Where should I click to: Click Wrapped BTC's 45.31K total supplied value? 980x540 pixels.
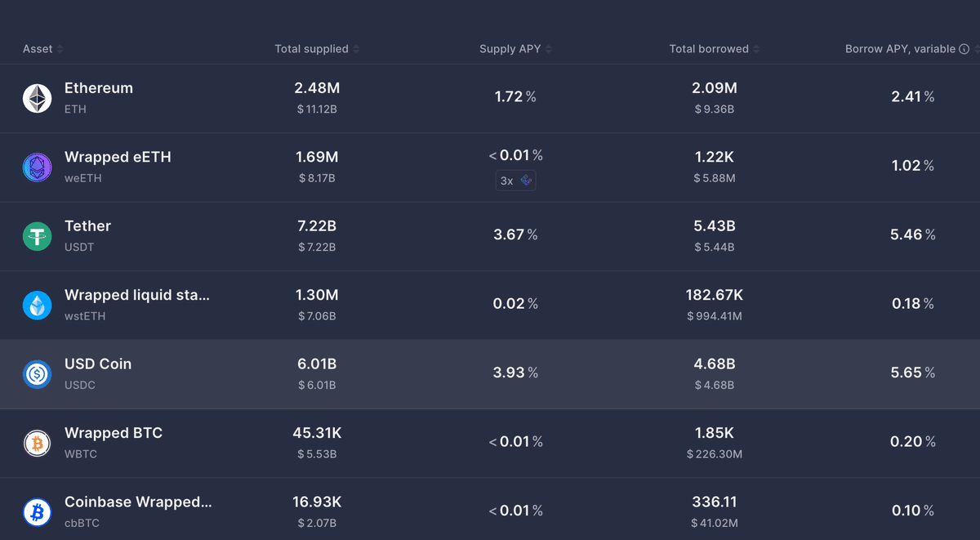pyautogui.click(x=316, y=433)
